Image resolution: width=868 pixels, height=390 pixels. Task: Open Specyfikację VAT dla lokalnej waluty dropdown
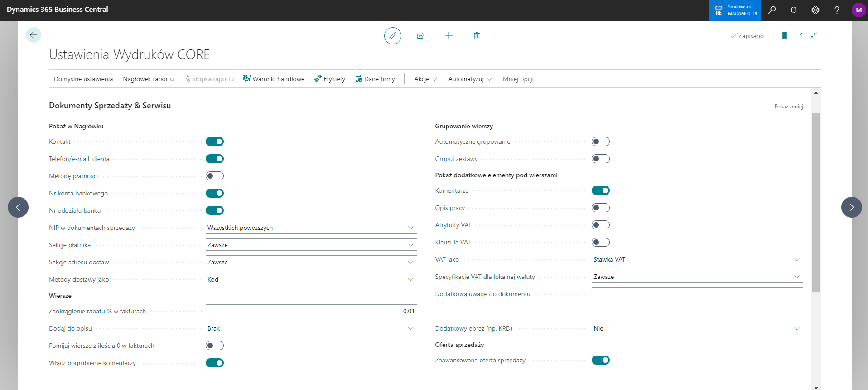click(x=697, y=277)
